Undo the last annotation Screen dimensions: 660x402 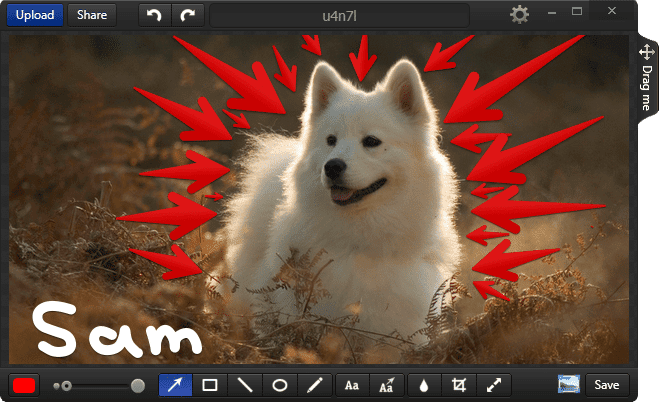[152, 15]
